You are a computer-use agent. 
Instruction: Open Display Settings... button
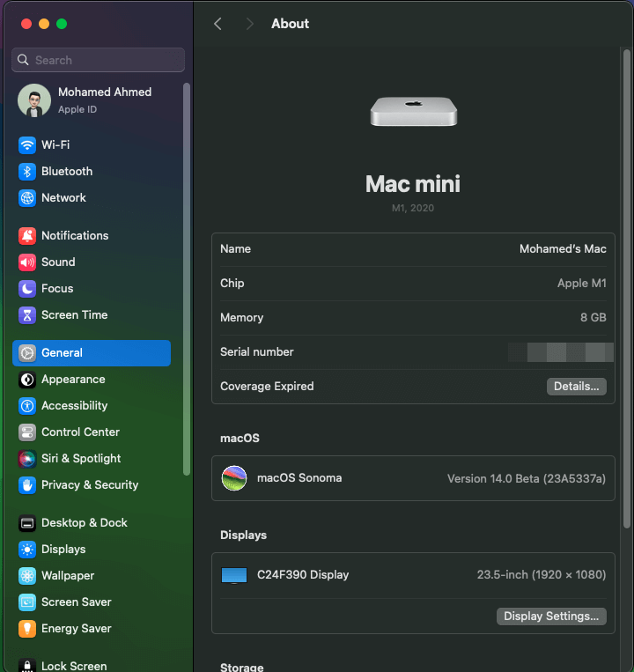(551, 617)
